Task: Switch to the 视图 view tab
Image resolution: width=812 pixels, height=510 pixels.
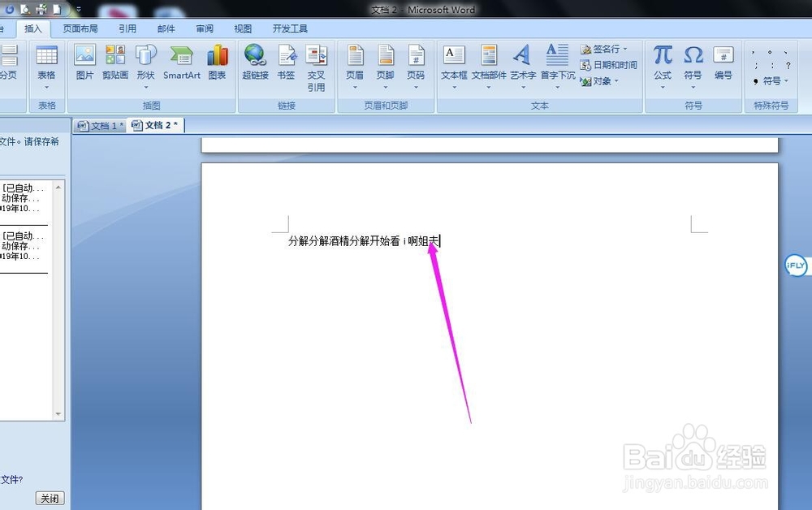Action: (243, 29)
